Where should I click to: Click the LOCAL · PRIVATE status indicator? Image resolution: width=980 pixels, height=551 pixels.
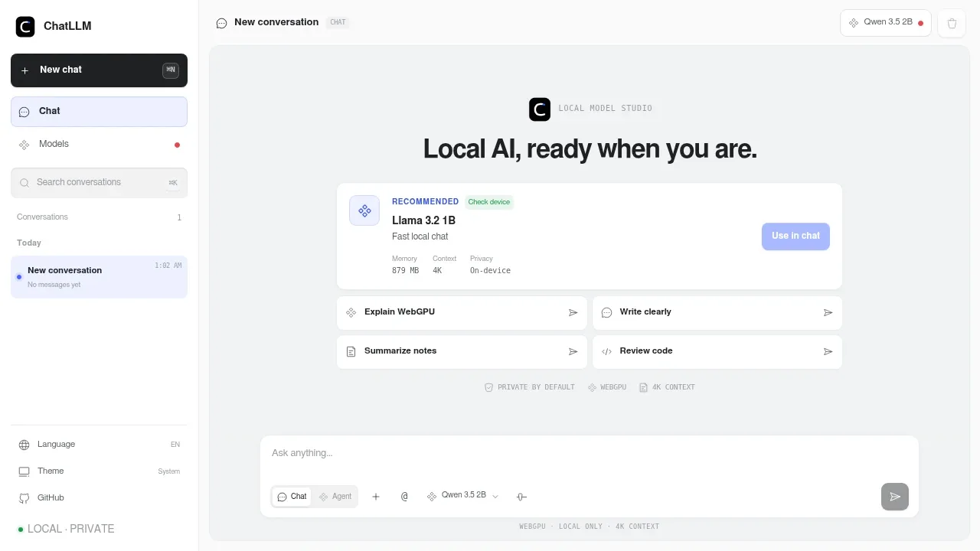coord(67,529)
